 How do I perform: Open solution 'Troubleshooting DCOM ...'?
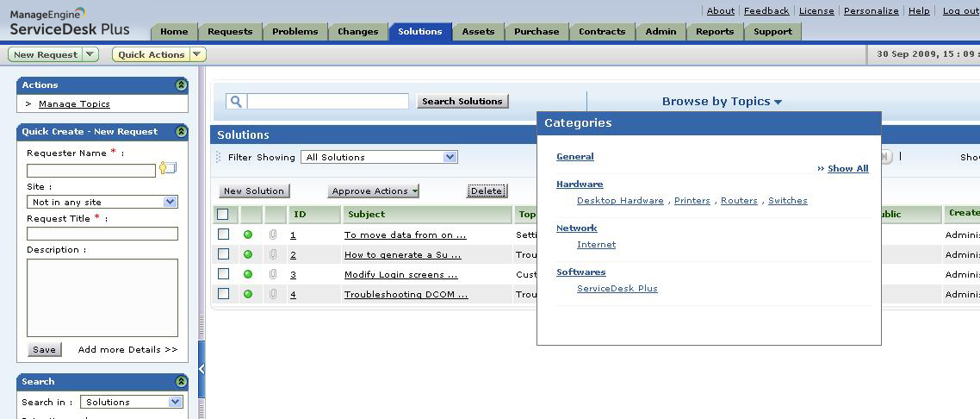[x=406, y=295]
